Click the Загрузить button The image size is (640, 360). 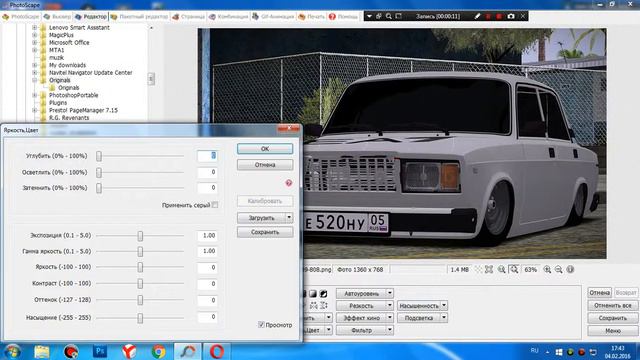click(x=261, y=218)
